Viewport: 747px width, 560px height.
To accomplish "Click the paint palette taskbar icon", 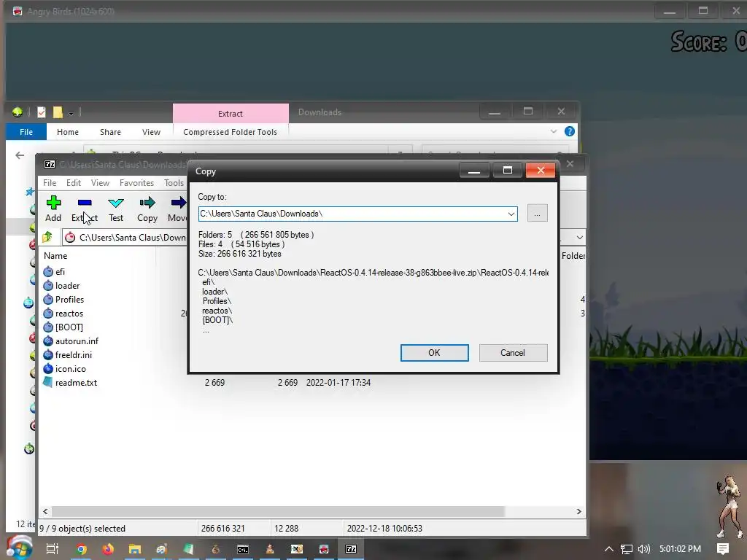I will (162, 549).
